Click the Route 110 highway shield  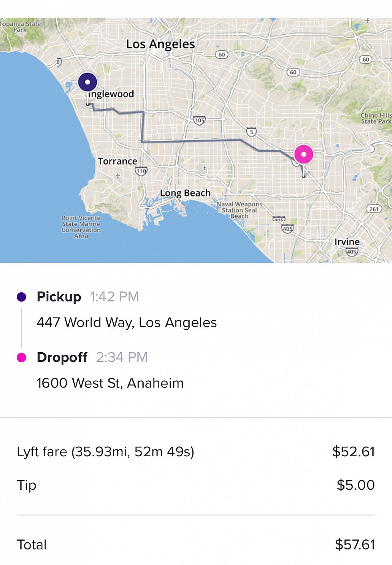click(141, 171)
